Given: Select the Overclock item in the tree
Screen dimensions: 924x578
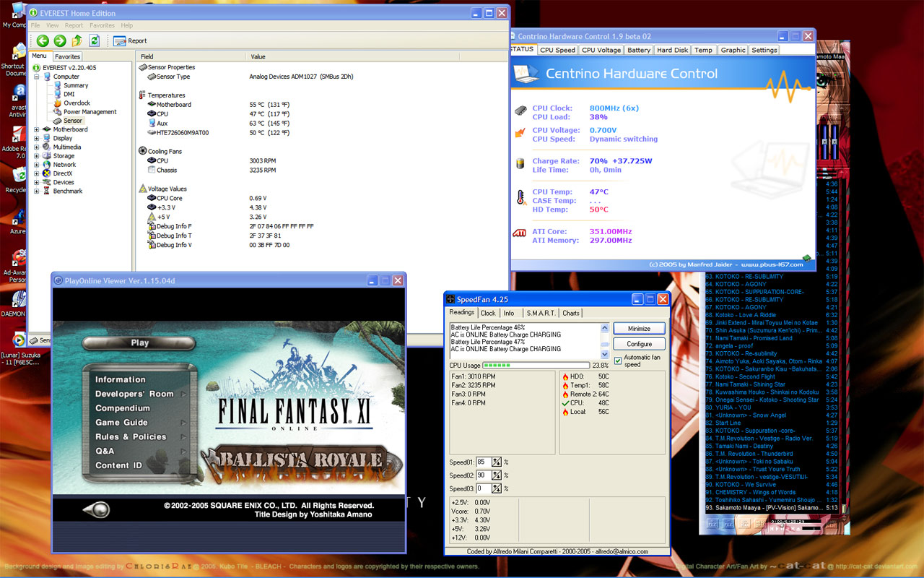Looking at the screenshot, I should coord(77,103).
